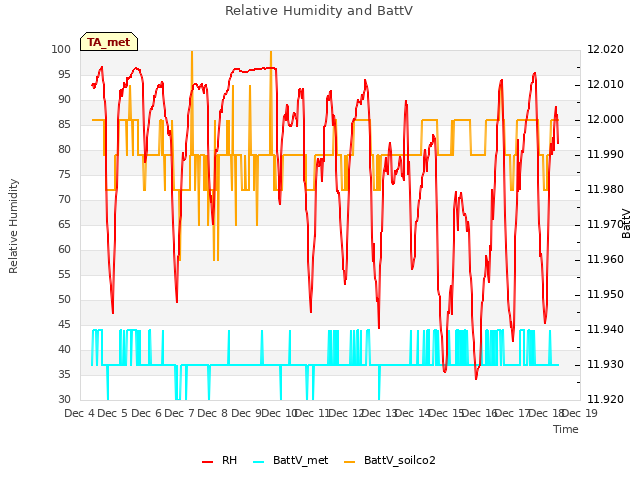Screen dimensions: 640x480
Task: Click the cyan BattV_met legend color marker
Action: point(258,462)
